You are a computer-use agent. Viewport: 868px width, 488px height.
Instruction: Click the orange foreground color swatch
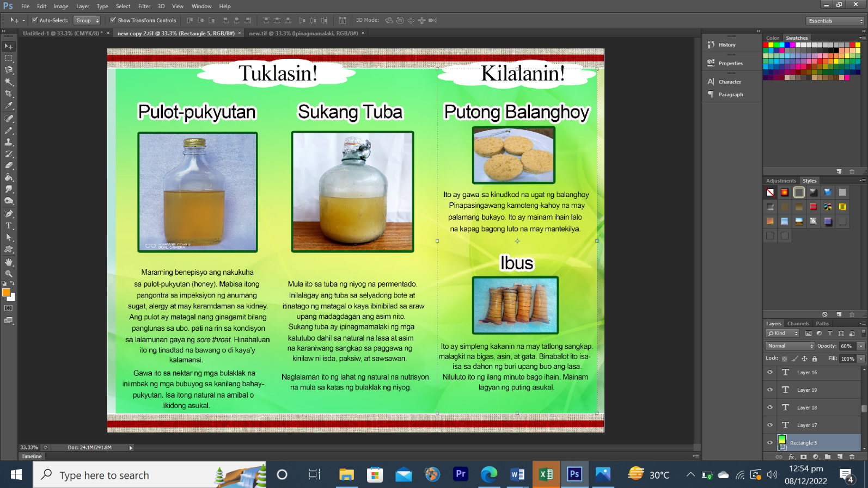7,293
